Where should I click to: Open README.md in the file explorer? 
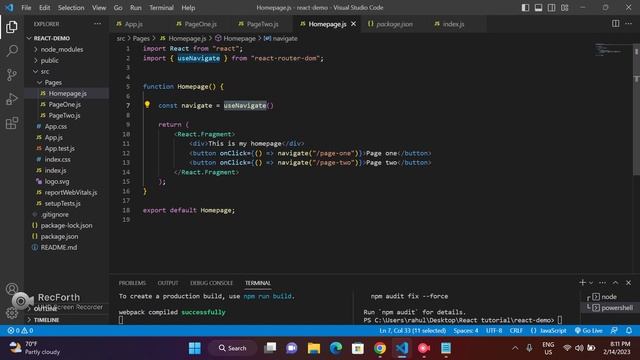tap(59, 247)
